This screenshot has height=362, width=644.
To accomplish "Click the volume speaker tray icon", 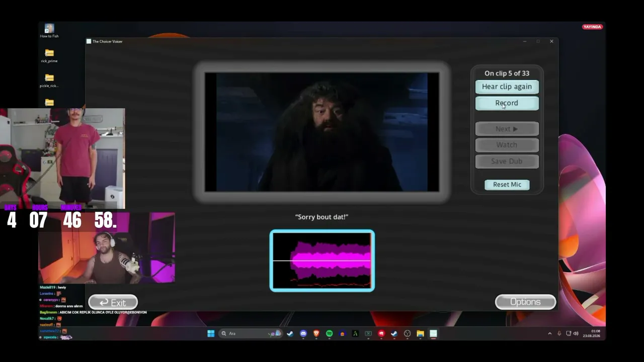I will 576,333.
